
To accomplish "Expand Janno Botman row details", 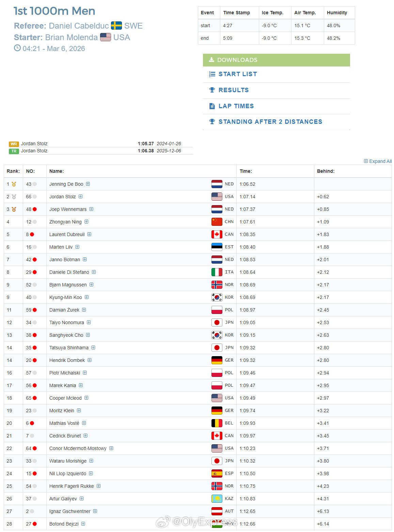I will tap(85, 260).
